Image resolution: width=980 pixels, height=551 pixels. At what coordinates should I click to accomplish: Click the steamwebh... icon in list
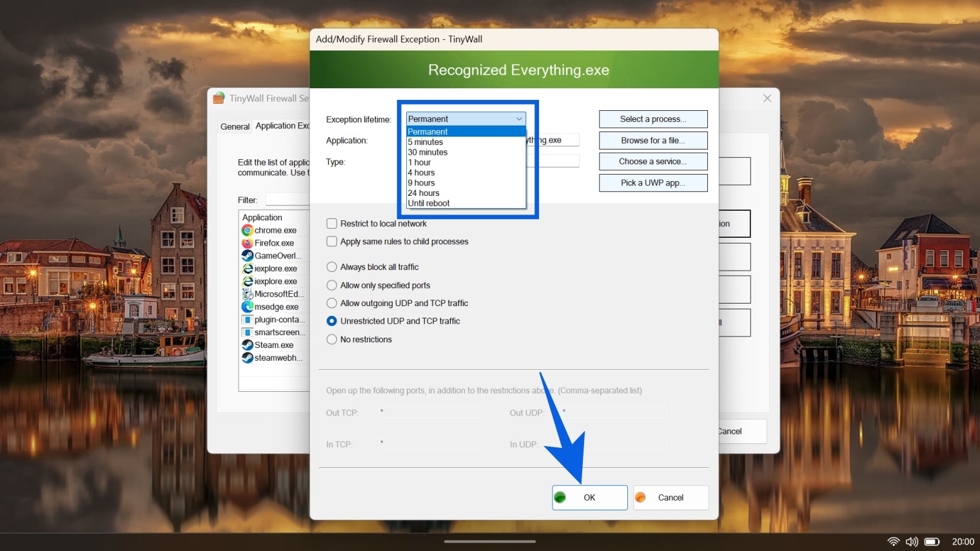tap(248, 358)
